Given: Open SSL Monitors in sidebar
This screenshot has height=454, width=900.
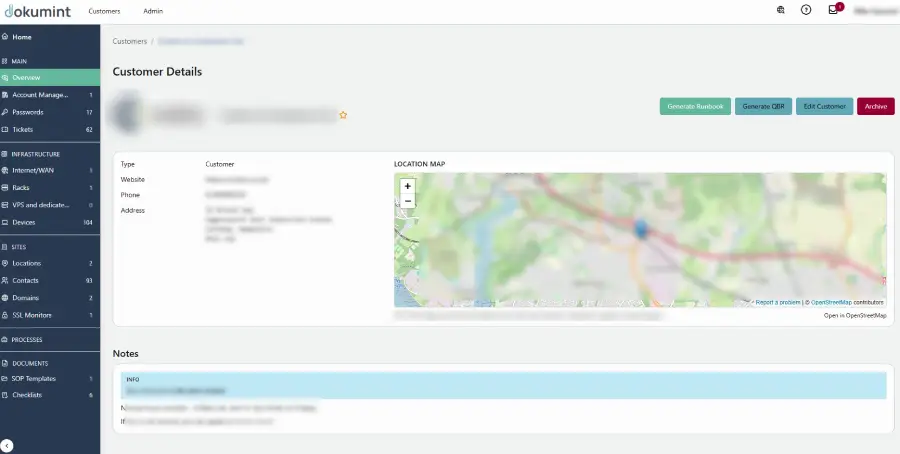Looking at the screenshot, I should point(50,315).
